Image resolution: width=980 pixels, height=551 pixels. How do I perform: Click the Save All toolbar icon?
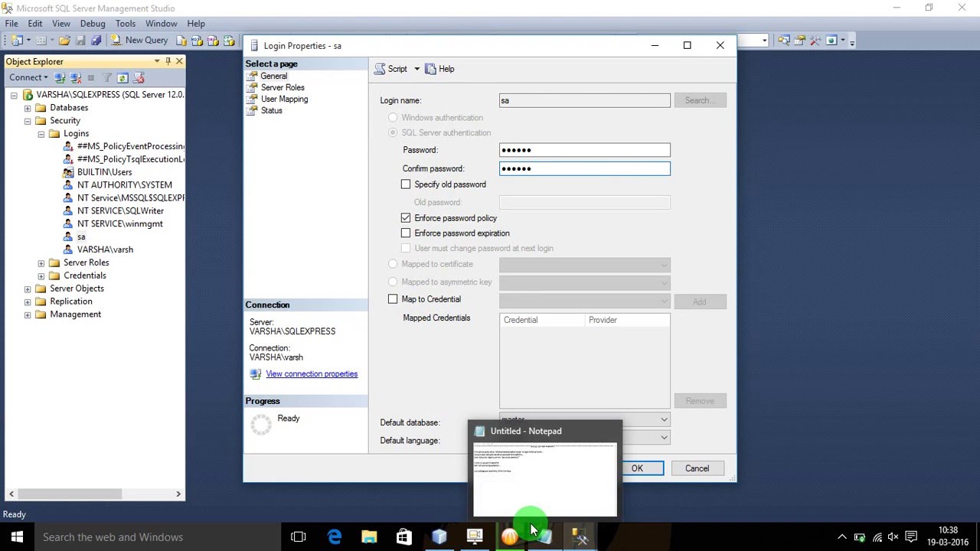(96, 40)
